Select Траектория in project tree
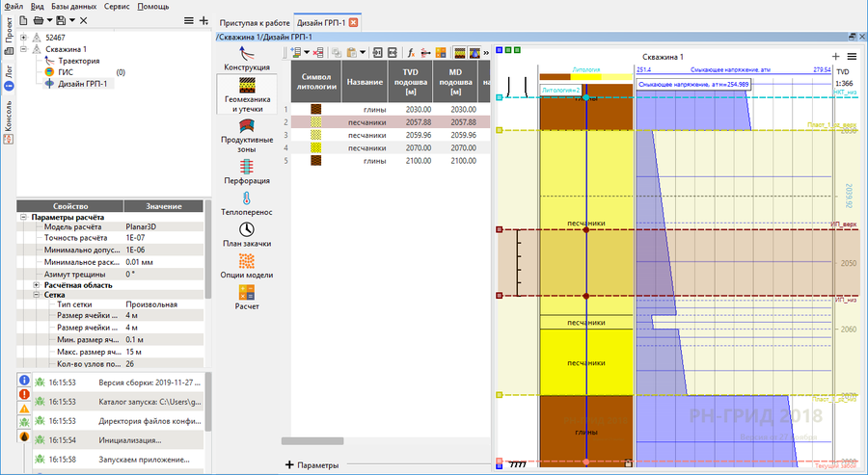The width and height of the screenshot is (868, 475). [x=78, y=61]
